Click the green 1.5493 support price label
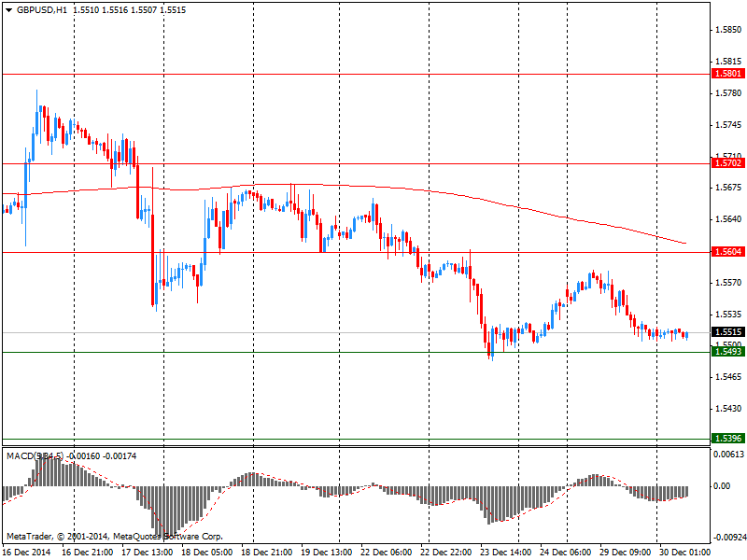Screen dimensions: 747x560 pos(728,352)
